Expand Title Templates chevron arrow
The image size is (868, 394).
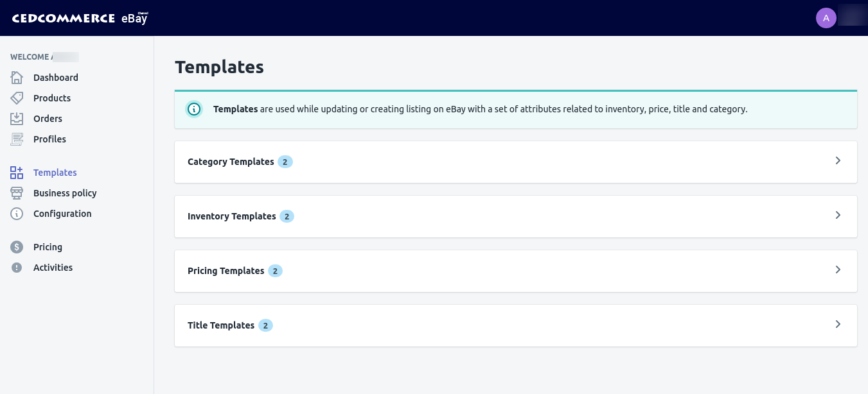838,324
